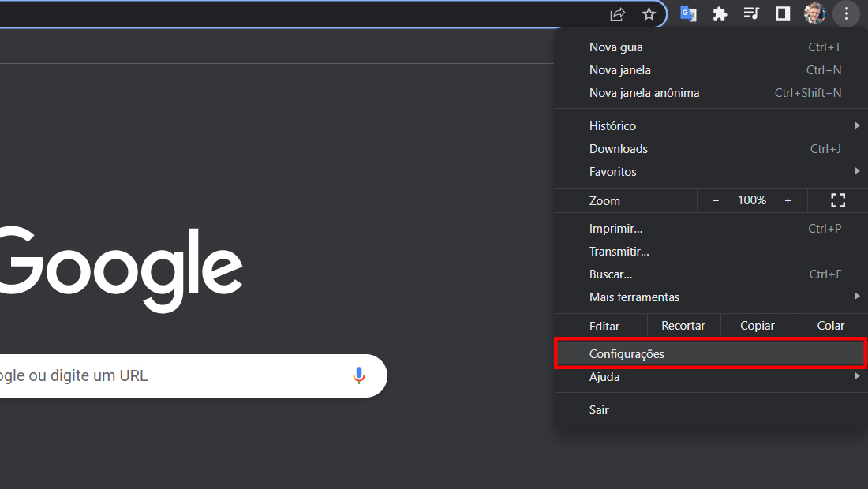
Task: Click the voice search microphone icon
Action: pyautogui.click(x=359, y=375)
